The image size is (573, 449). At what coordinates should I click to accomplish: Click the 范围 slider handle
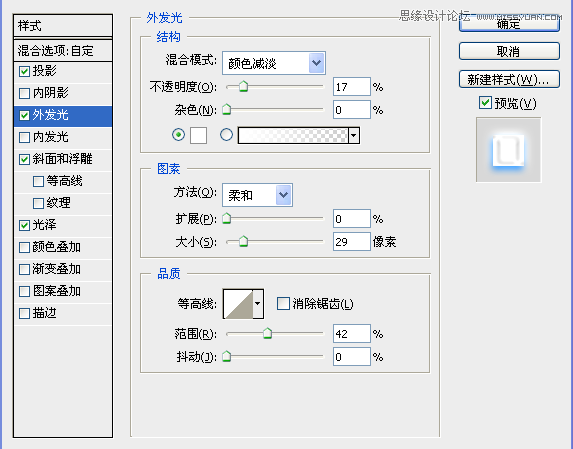(267, 334)
